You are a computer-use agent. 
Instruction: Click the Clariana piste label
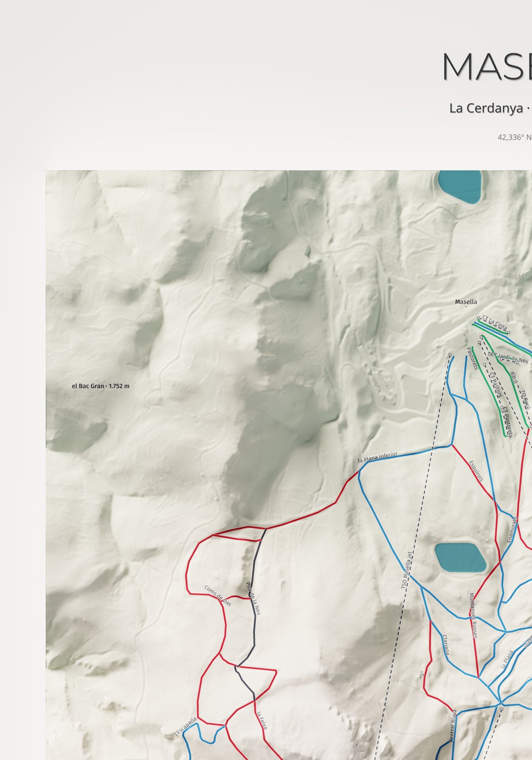pyautogui.click(x=446, y=645)
